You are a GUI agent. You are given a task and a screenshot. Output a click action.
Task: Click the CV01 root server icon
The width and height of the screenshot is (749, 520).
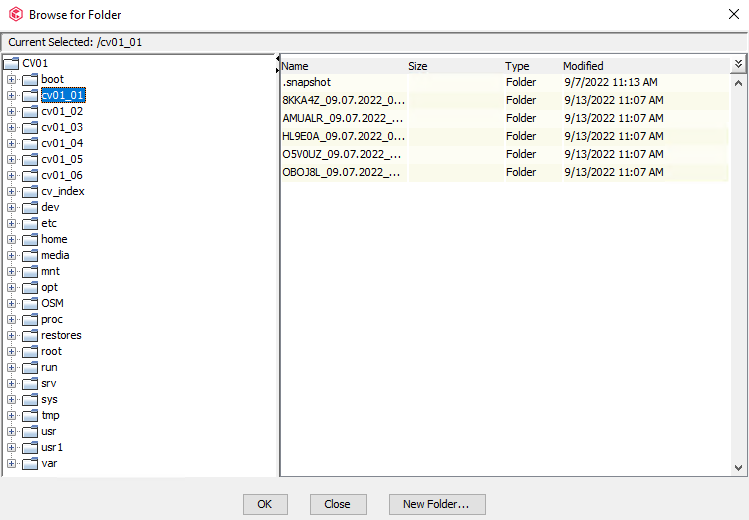pyautogui.click(x=11, y=63)
